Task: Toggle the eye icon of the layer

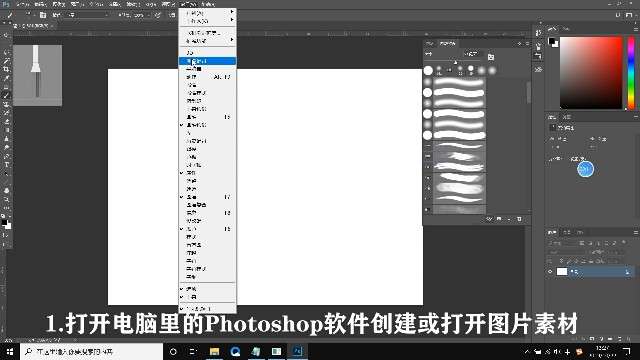Action: [x=550, y=271]
